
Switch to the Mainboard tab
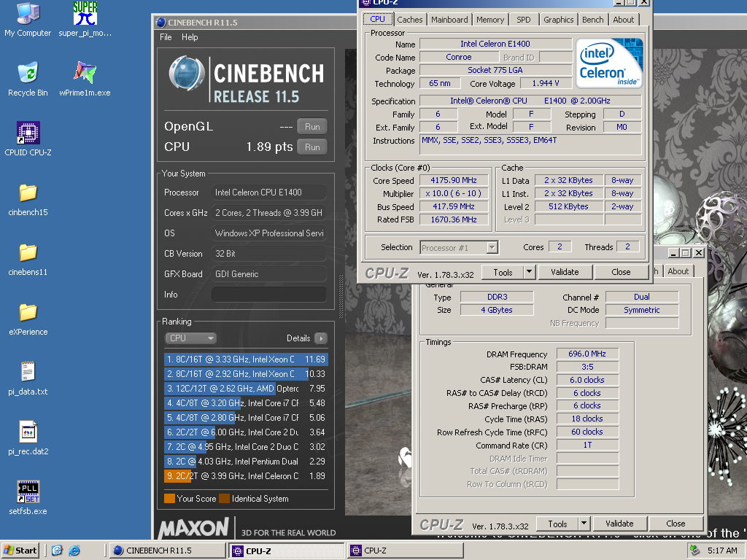click(x=449, y=20)
